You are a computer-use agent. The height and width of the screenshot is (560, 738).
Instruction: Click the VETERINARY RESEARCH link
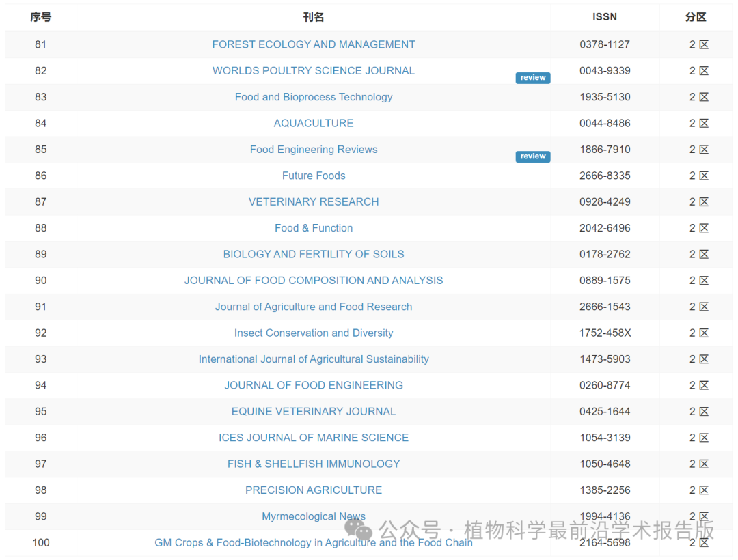[x=314, y=201]
